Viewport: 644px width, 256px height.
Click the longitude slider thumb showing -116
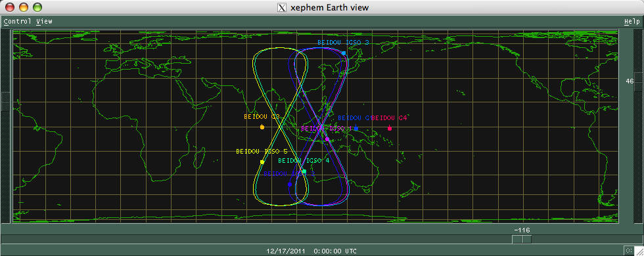(x=522, y=239)
